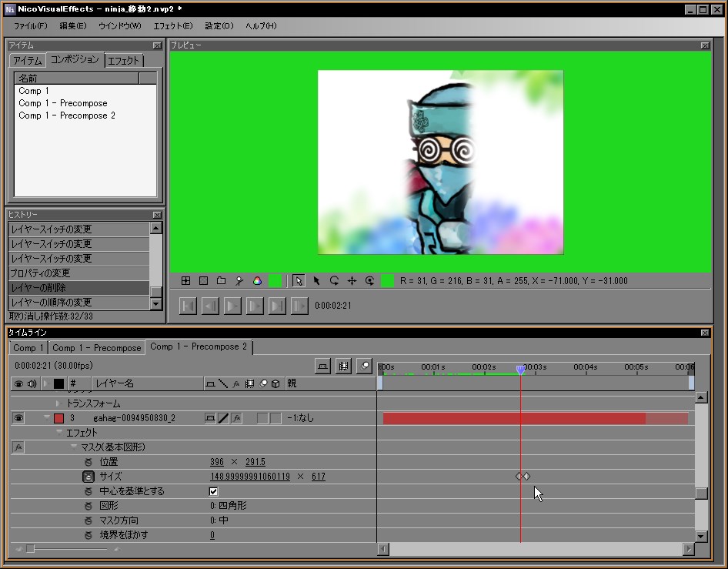Hide layer 3 gahag-0094950830_2 with eye toggle

click(x=18, y=418)
